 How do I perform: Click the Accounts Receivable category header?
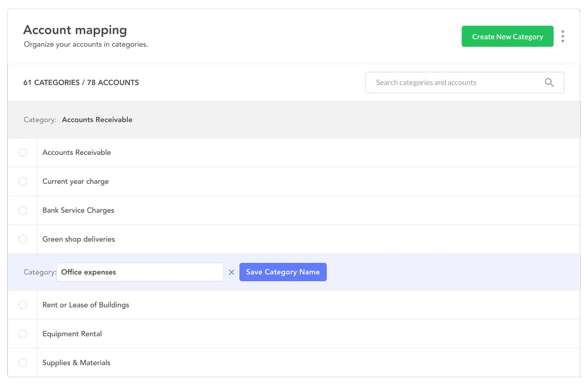click(x=294, y=120)
